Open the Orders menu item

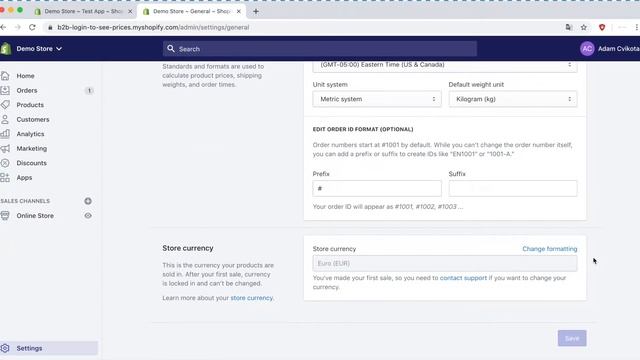(x=27, y=90)
